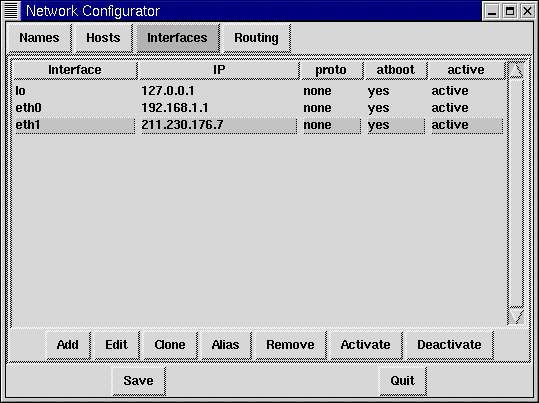Switch to the Names tab
Screen dimensions: 539x403
click(39, 38)
